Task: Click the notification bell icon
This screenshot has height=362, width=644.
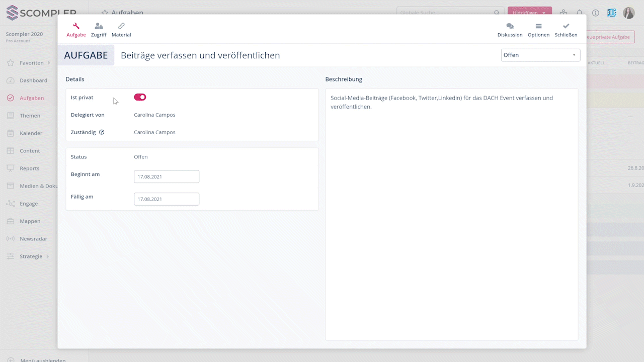Action: (580, 13)
